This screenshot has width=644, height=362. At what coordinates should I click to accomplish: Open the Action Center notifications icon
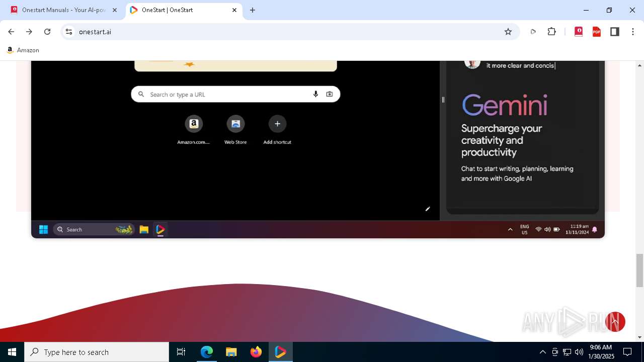tap(627, 352)
